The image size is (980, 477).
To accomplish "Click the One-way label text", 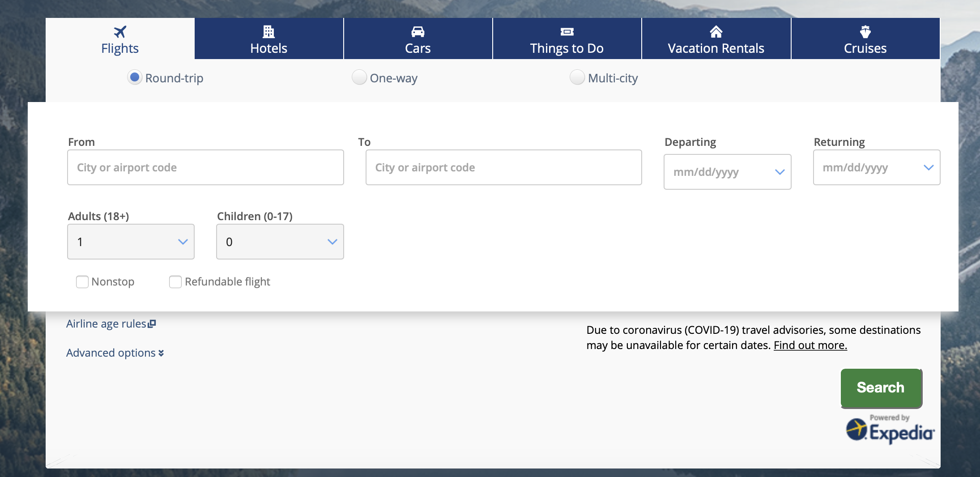I will click(x=394, y=78).
